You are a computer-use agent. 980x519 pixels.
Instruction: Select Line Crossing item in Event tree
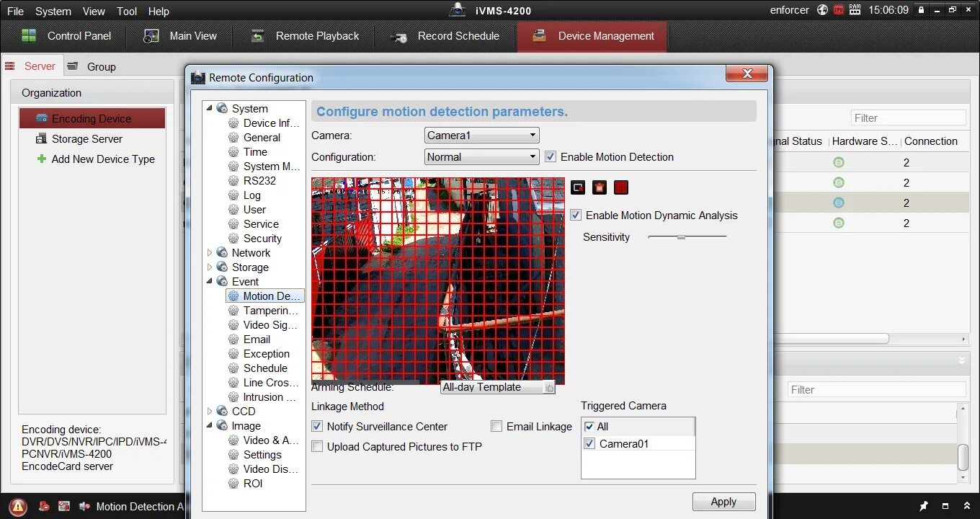click(x=270, y=382)
